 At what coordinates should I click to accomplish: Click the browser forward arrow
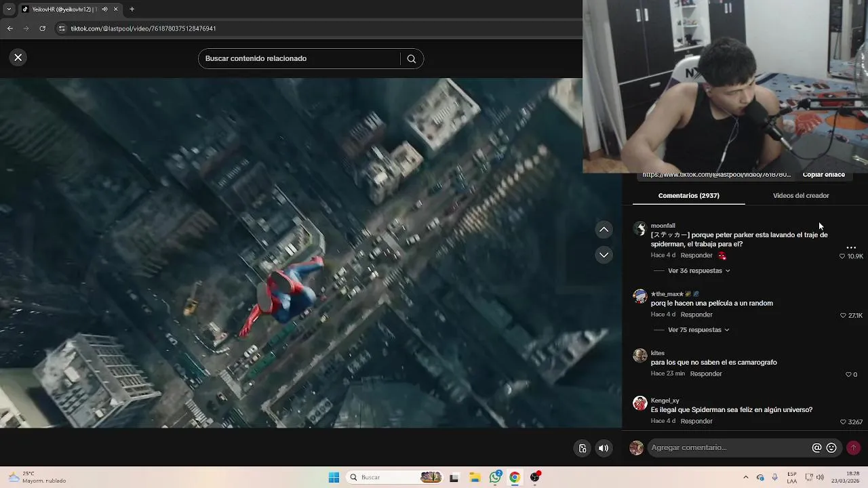(26, 28)
